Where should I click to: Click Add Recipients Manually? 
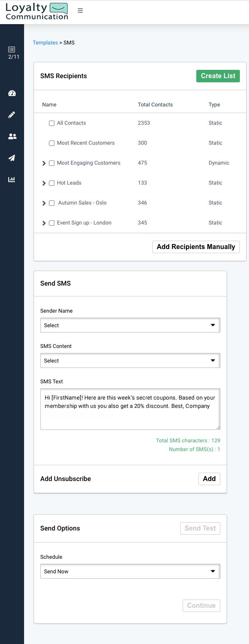pyautogui.click(x=196, y=247)
